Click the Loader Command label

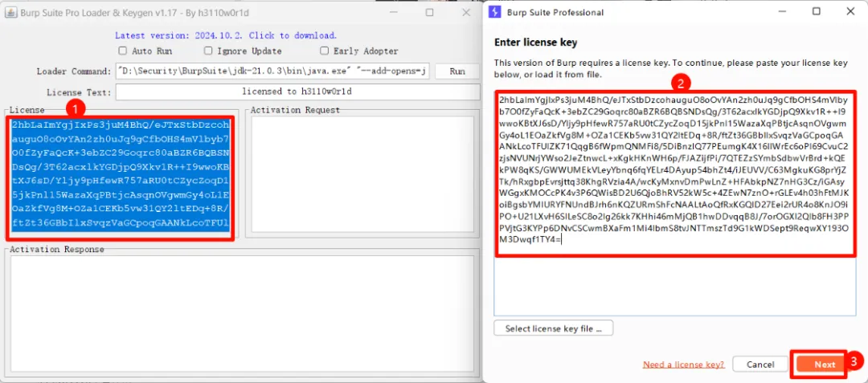coord(74,71)
